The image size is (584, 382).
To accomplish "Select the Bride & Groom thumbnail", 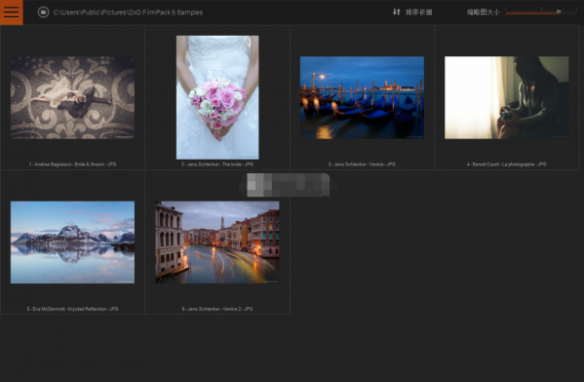I will [73, 98].
